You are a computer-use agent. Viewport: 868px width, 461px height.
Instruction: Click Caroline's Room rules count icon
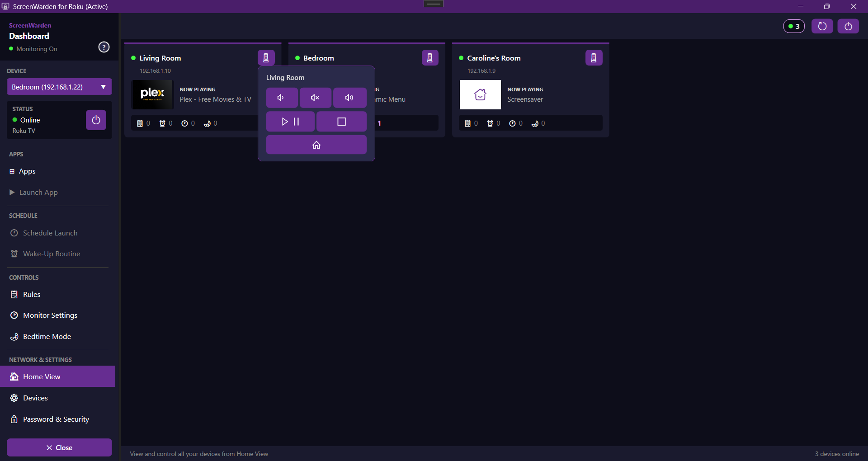[x=468, y=123]
